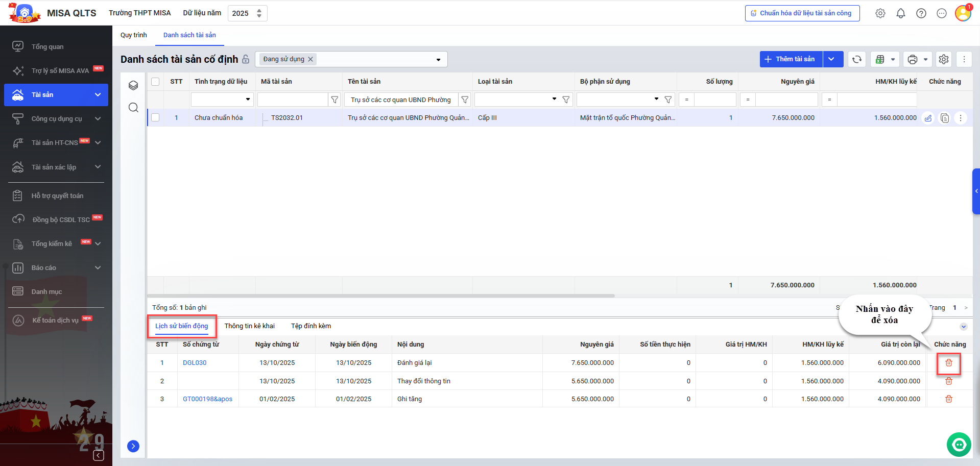Screen dimensions: 980x466
Task: Open the 'Thông tin kê khai' tab
Action: click(249, 326)
